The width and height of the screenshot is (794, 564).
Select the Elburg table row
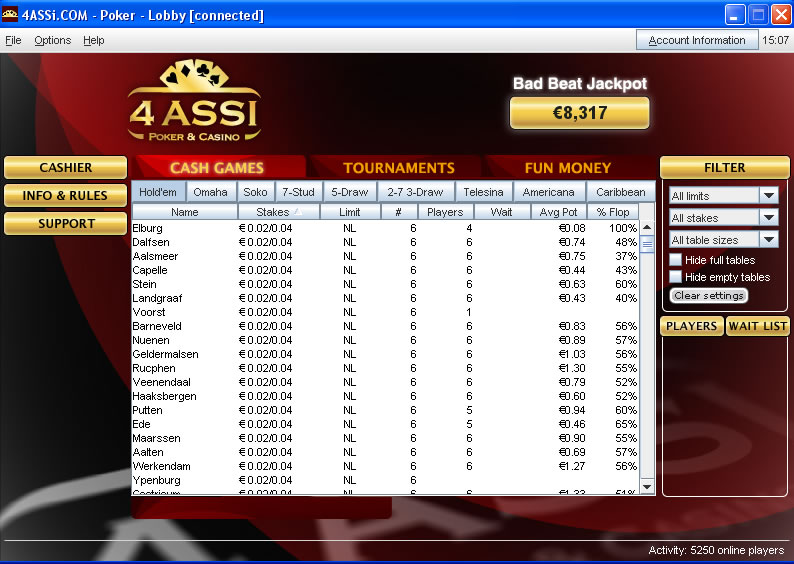tap(385, 228)
